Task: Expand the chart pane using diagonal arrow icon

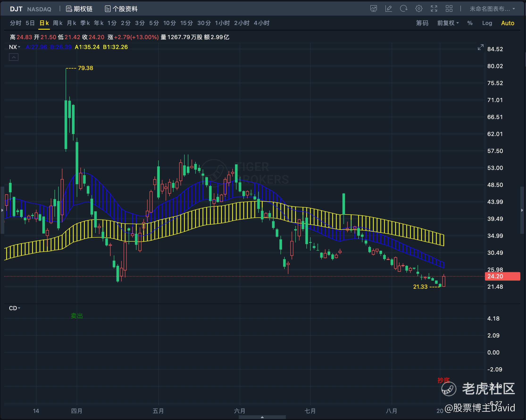Action: click(x=480, y=47)
